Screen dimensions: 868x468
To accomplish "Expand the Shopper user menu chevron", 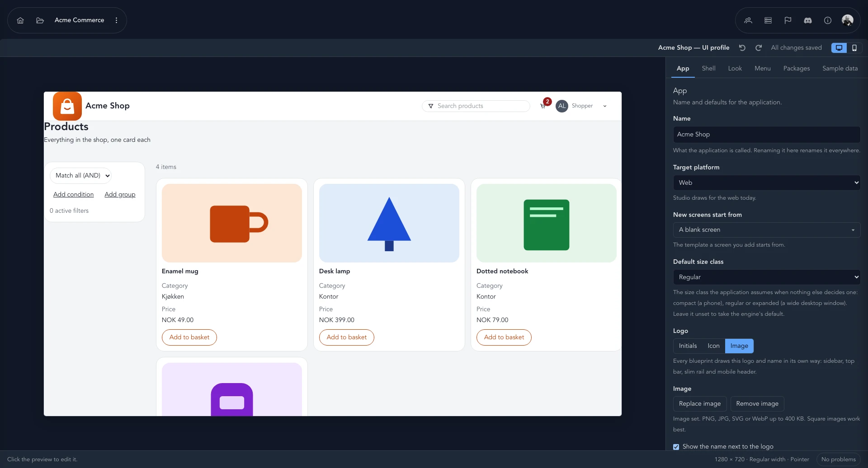I will click(605, 106).
